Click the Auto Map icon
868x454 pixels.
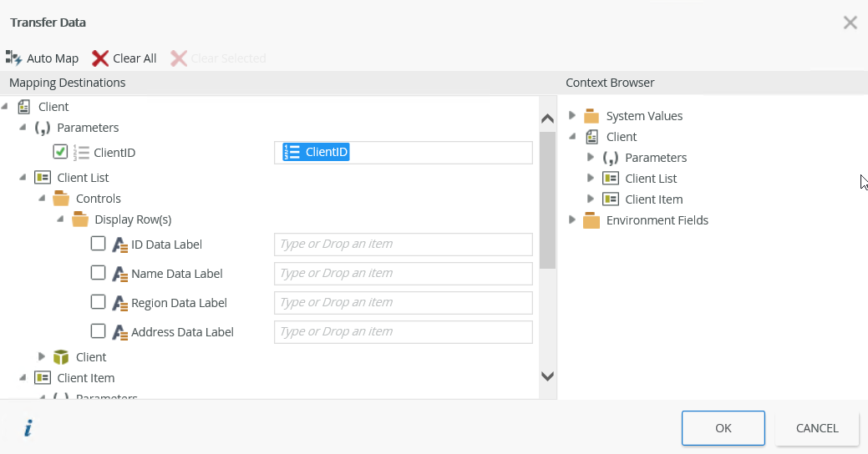[13, 58]
